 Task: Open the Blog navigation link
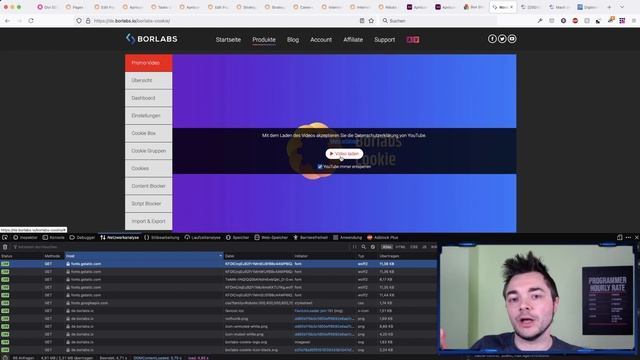(293, 40)
